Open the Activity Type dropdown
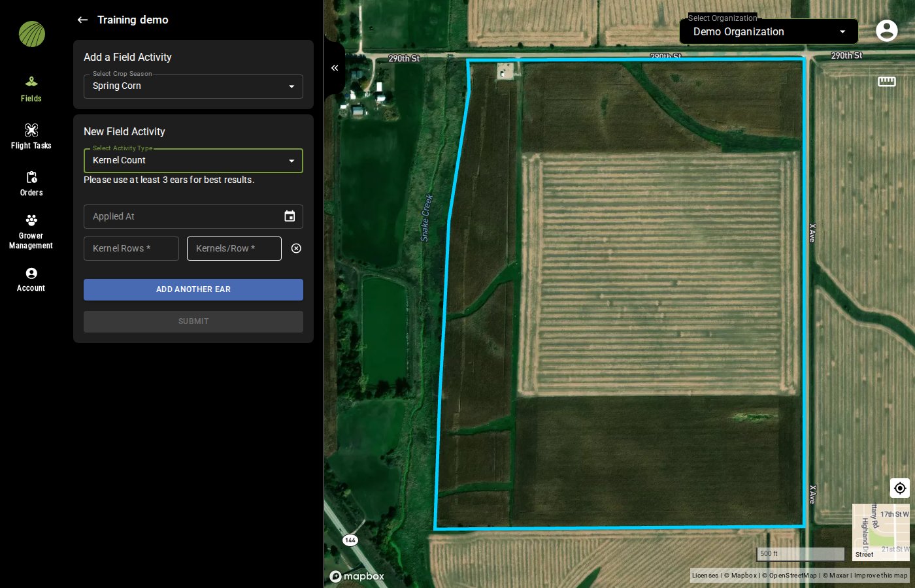915x588 pixels. (193, 161)
